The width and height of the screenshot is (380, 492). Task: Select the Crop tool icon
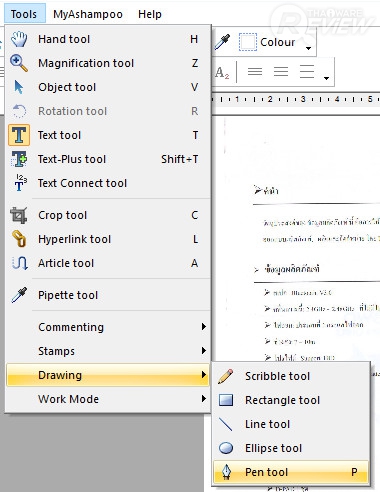click(x=19, y=215)
